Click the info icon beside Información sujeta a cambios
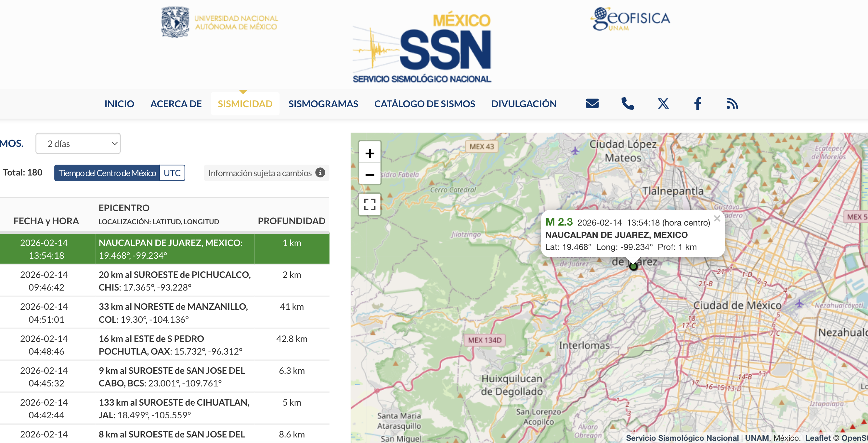The image size is (868, 443). [320, 173]
